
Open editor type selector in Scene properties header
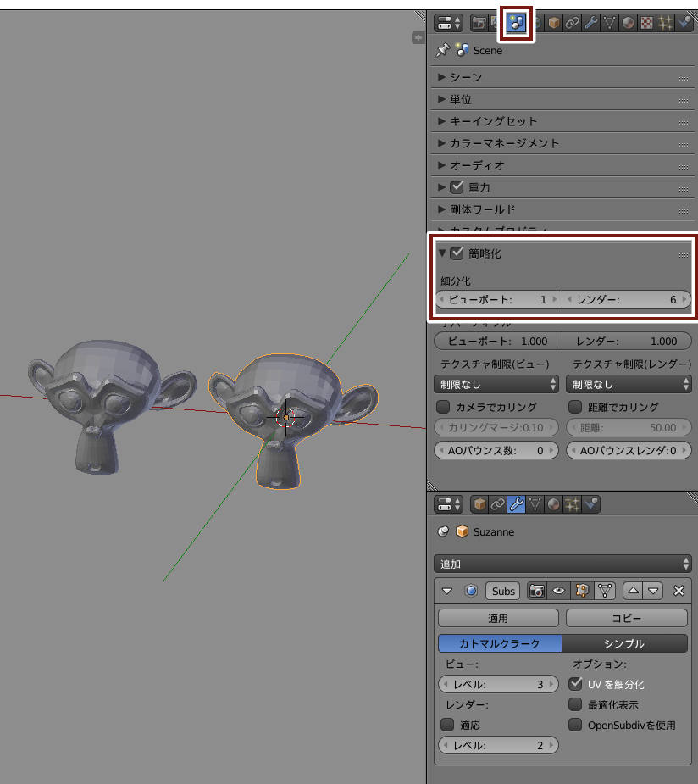[449, 23]
